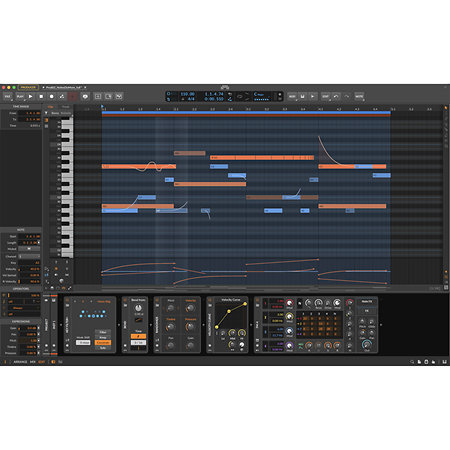Open search icon in bottom right bar
The width and height of the screenshot is (450, 450).
412,362
